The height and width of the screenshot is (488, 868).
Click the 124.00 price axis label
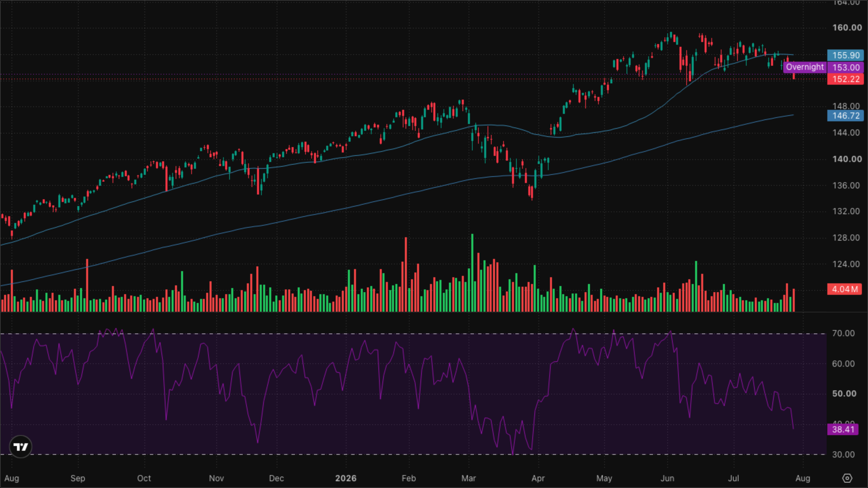click(846, 264)
